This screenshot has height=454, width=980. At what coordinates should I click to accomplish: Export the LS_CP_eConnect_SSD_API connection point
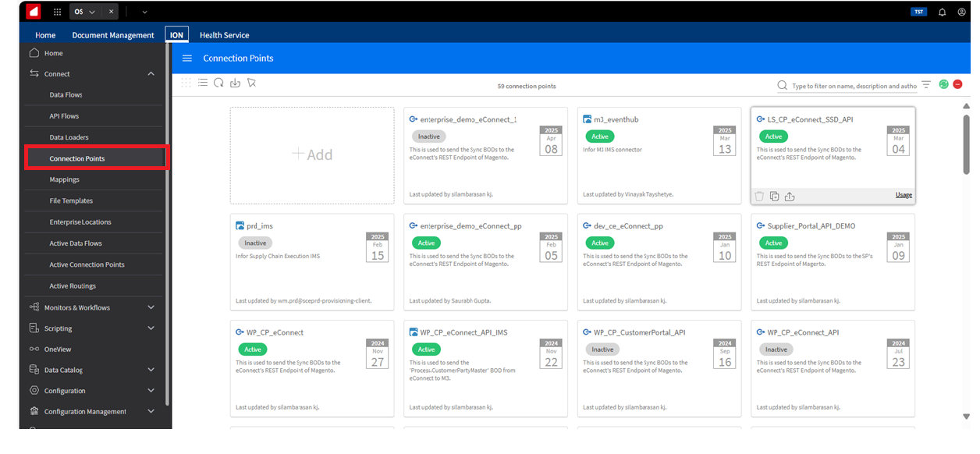[x=790, y=197]
